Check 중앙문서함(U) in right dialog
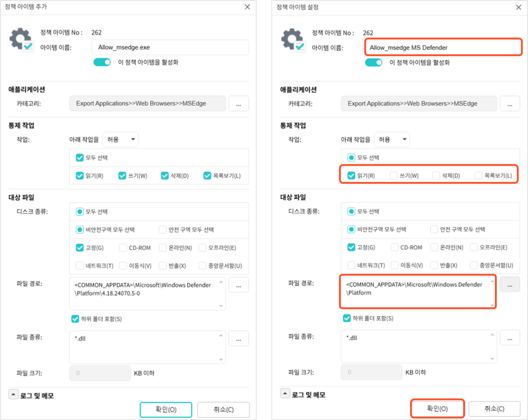 (x=474, y=265)
